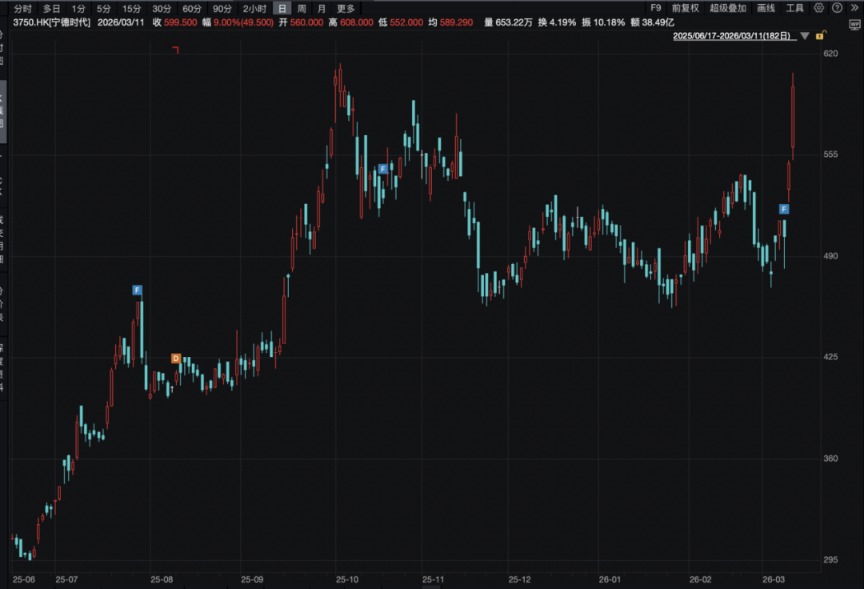Open the 2025/06/17-2026/03/11 date range selector
This screenshot has height=589, width=864.
(x=733, y=36)
